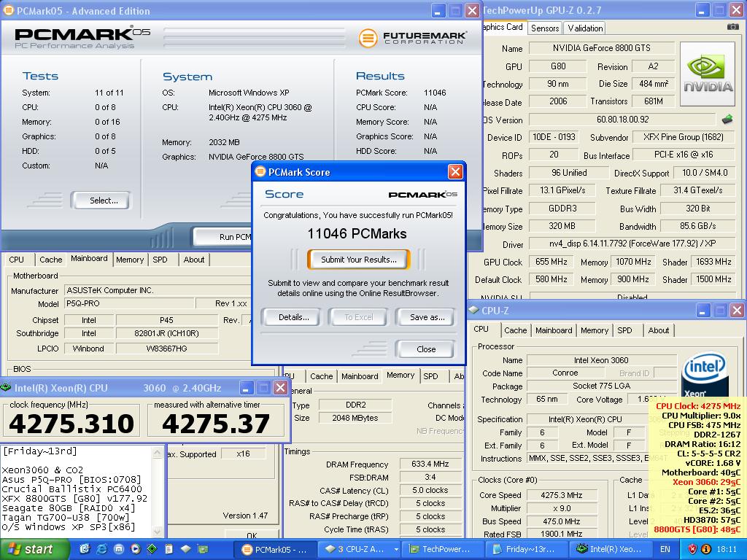Click the Run PCMark button
747x560 pixels.
(223, 237)
